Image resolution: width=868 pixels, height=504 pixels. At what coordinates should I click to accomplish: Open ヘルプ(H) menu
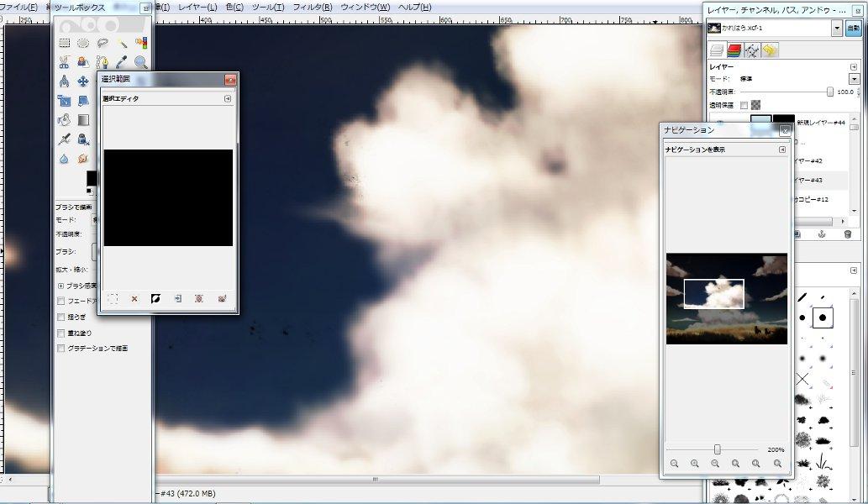(414, 8)
